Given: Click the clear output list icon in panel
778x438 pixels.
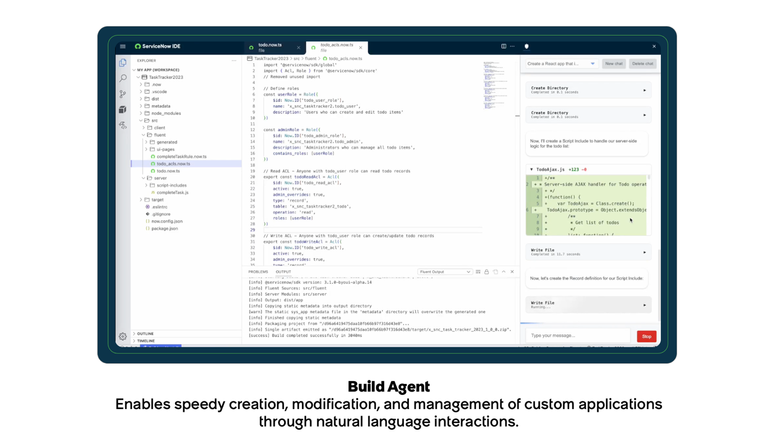Looking at the screenshot, I should [478, 272].
